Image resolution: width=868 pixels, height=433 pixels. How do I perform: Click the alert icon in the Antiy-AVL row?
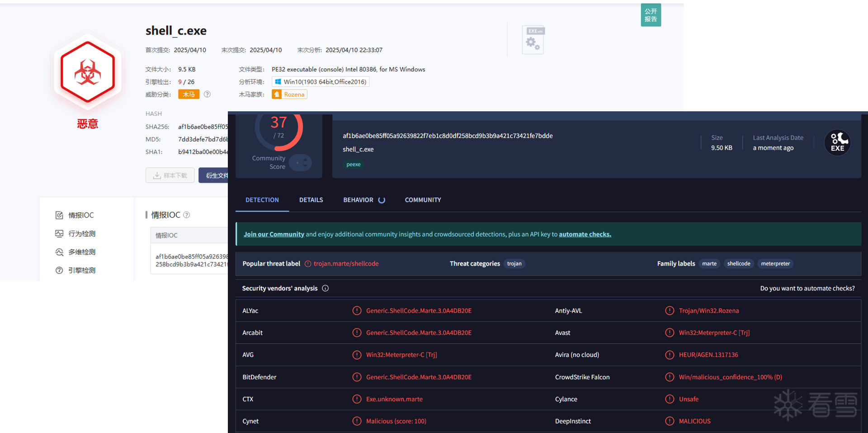670,311
